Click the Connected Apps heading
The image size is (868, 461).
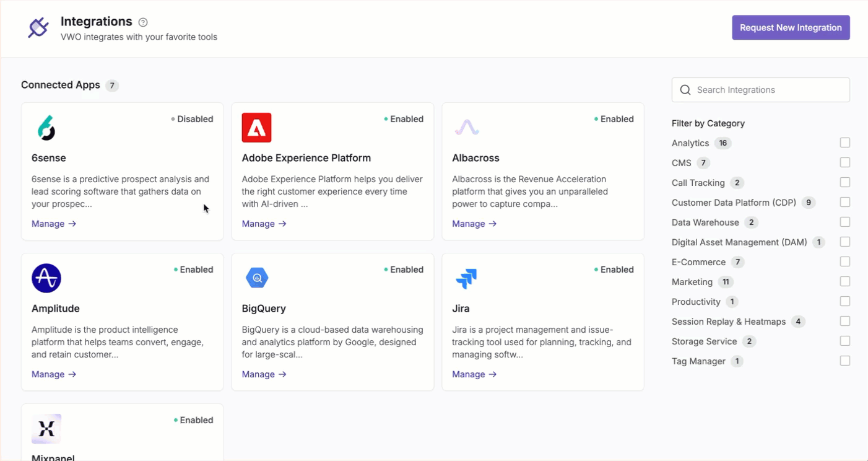(x=61, y=85)
